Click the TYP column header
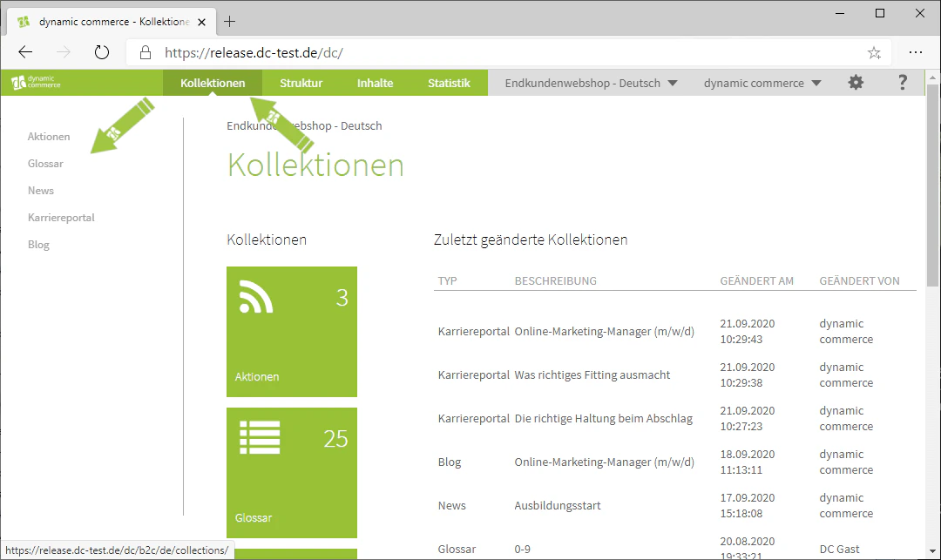This screenshot has width=941, height=560. 447,280
